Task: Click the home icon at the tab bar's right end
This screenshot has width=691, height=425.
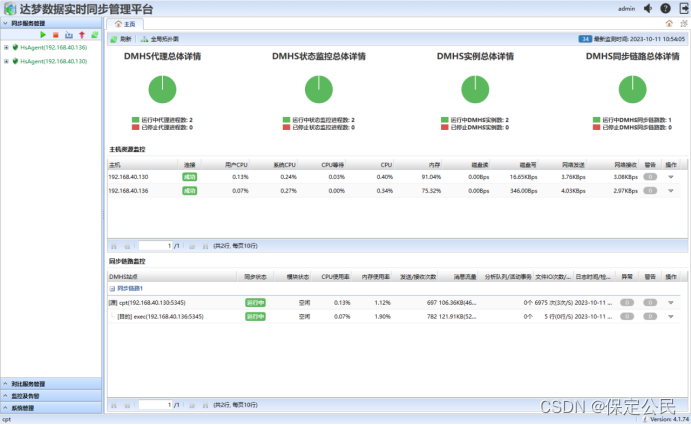Action: (669, 23)
